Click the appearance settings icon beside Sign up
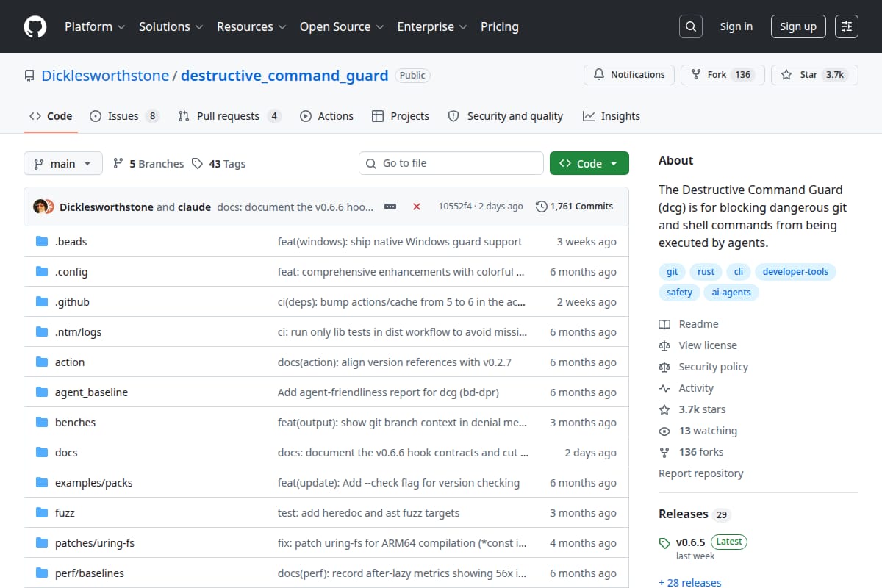The image size is (882, 588). tap(847, 26)
